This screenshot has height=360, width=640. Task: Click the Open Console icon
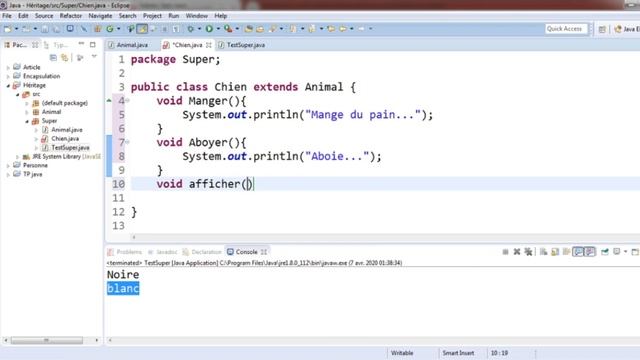coord(635,252)
